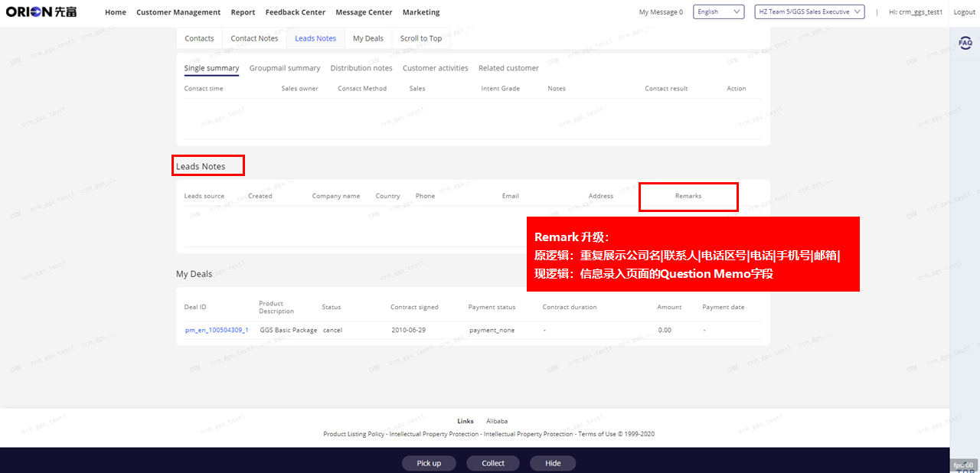Click the Intent Grade column header

(500, 89)
